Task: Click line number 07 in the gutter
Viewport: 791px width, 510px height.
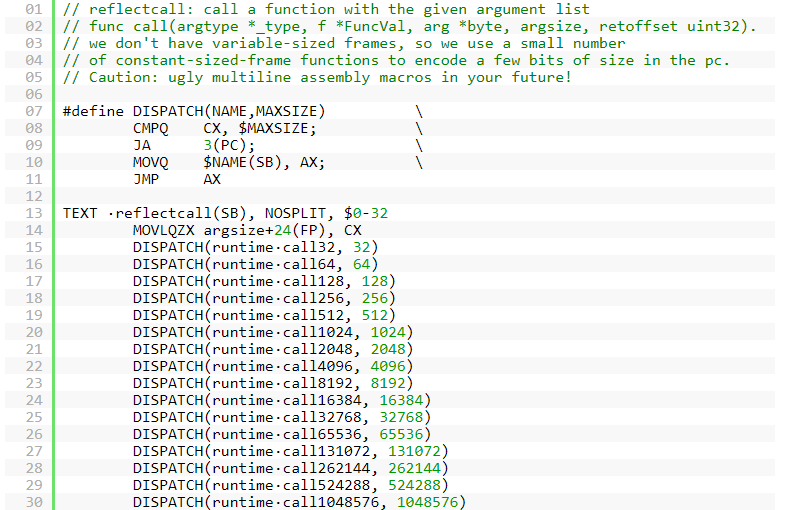Action: coord(34,111)
